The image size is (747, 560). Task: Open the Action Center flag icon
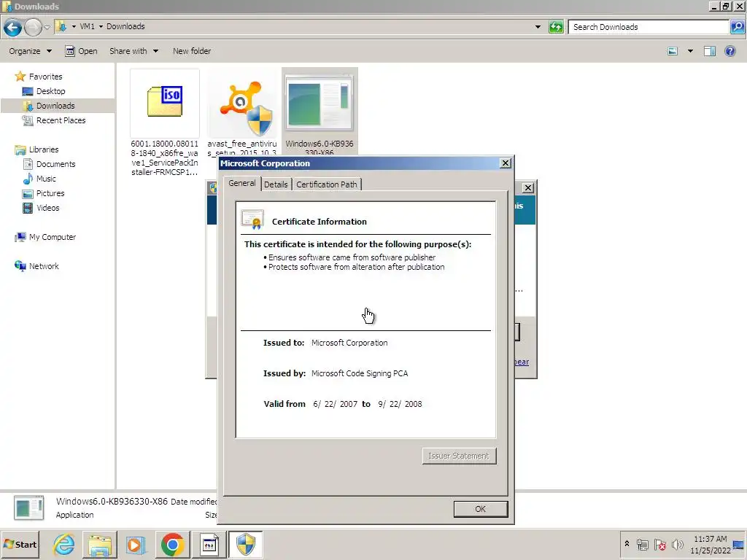coord(659,544)
